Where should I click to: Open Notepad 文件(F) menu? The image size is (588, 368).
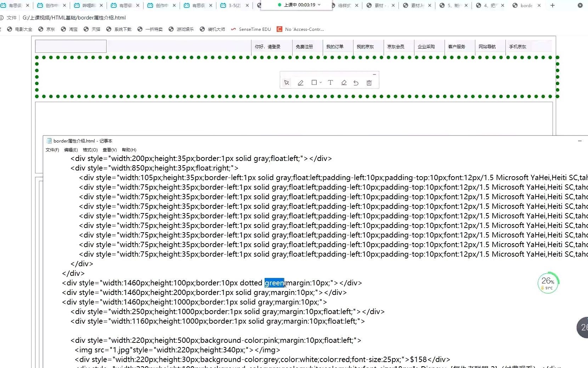[52, 150]
